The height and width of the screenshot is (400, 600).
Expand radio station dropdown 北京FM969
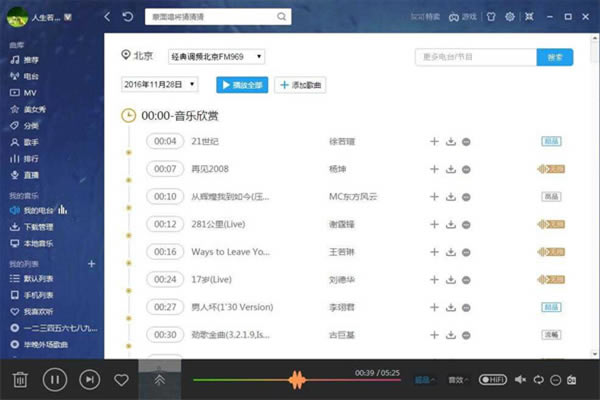216,57
